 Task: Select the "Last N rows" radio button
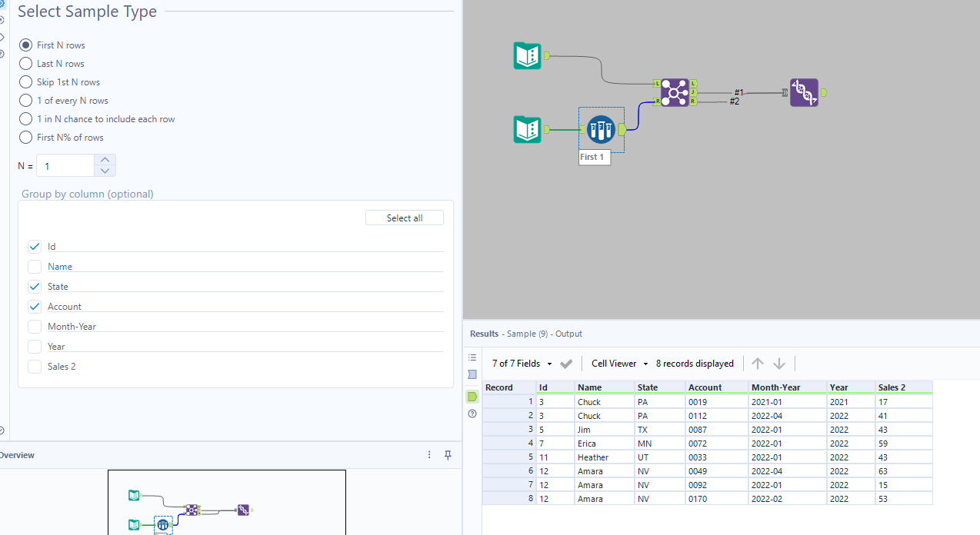(25, 63)
